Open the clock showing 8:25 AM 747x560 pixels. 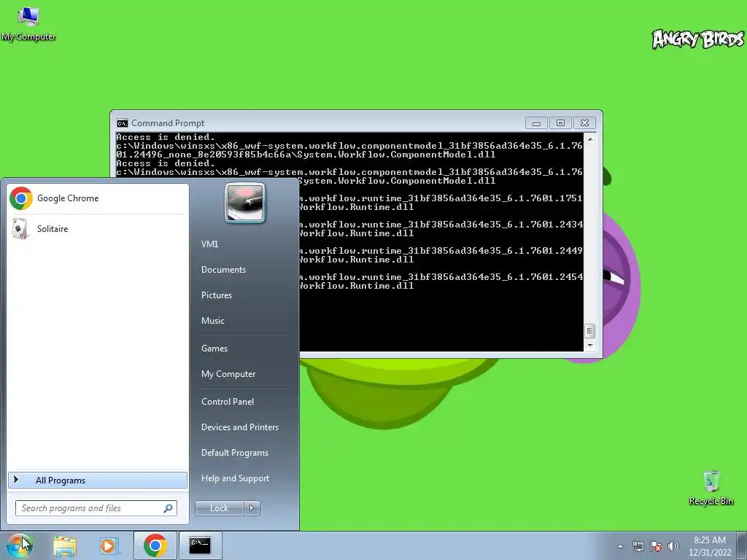710,546
